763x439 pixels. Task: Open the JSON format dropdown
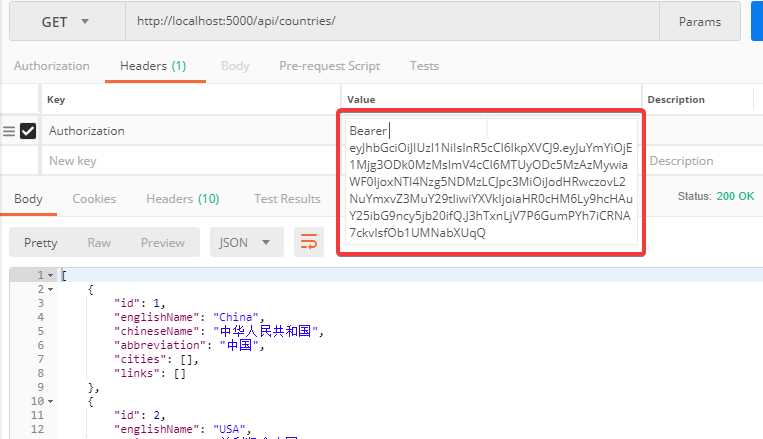coord(246,242)
